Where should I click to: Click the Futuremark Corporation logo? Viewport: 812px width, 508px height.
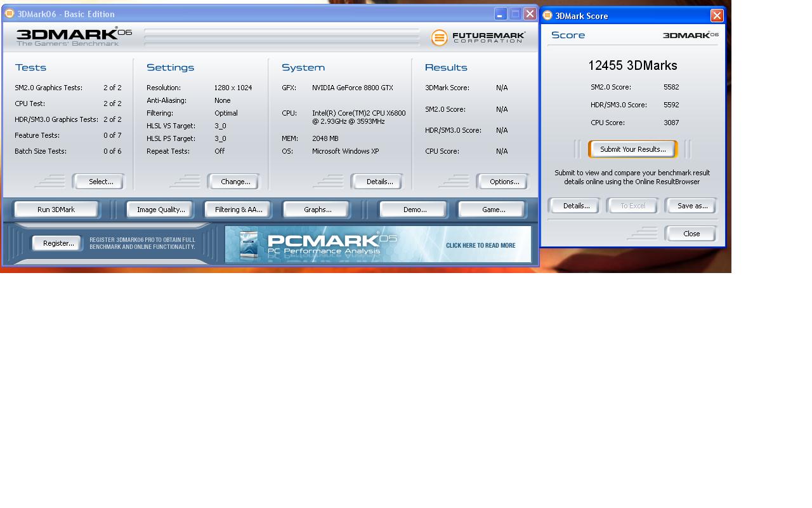tap(478, 37)
